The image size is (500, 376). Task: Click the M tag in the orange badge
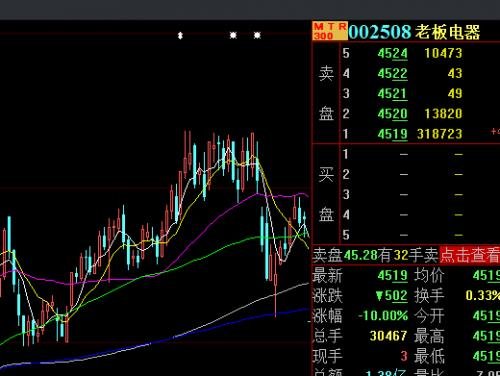(x=319, y=27)
